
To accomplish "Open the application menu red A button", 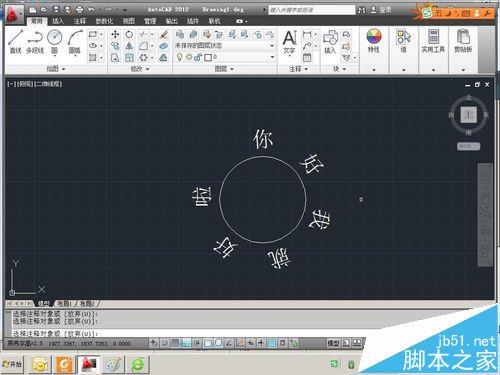I will coord(14,14).
